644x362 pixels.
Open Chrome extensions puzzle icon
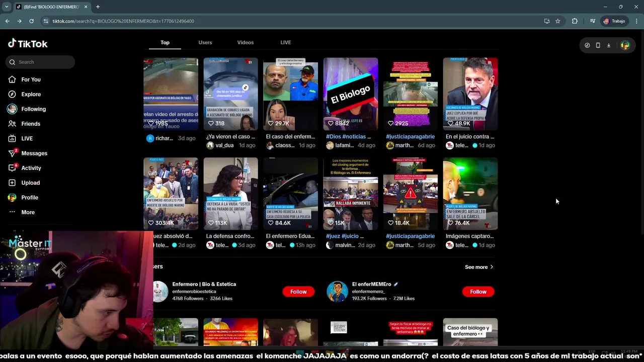pos(575,21)
